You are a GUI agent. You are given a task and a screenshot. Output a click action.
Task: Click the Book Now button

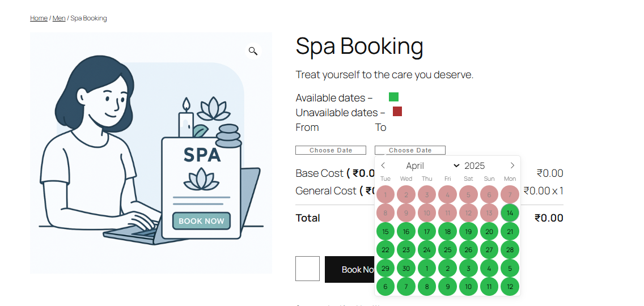point(350,269)
